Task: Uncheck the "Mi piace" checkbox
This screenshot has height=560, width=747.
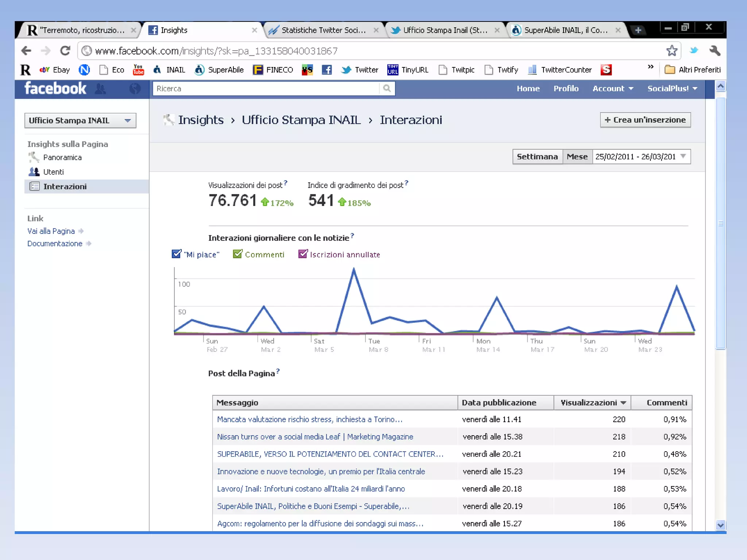Action: tap(177, 254)
